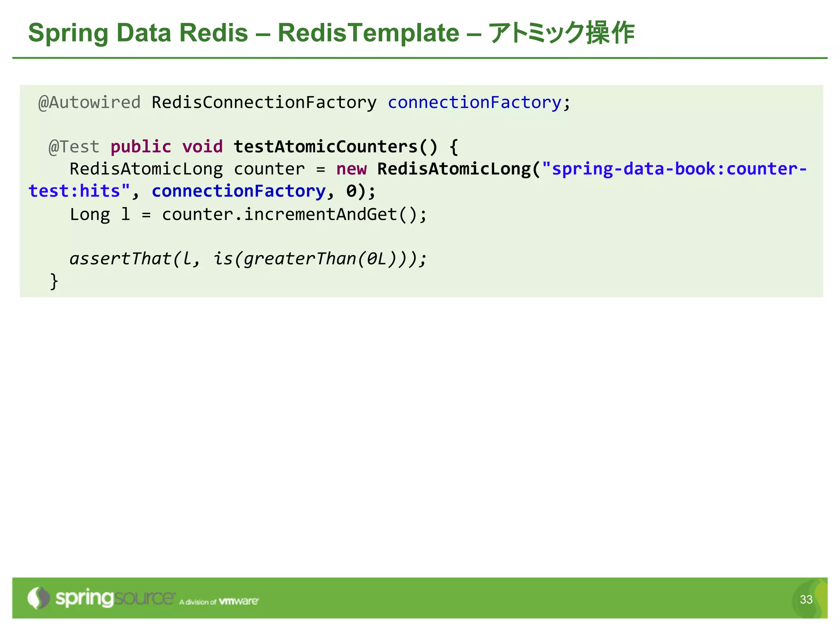Click 'connectionFactory' argument in the constructor
840x630 pixels.
coord(238,191)
